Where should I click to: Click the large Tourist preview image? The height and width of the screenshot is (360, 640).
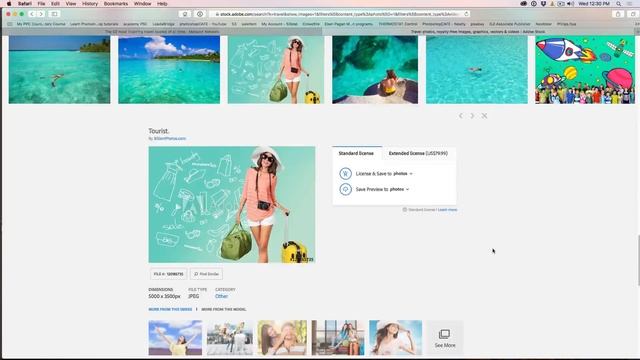232,204
